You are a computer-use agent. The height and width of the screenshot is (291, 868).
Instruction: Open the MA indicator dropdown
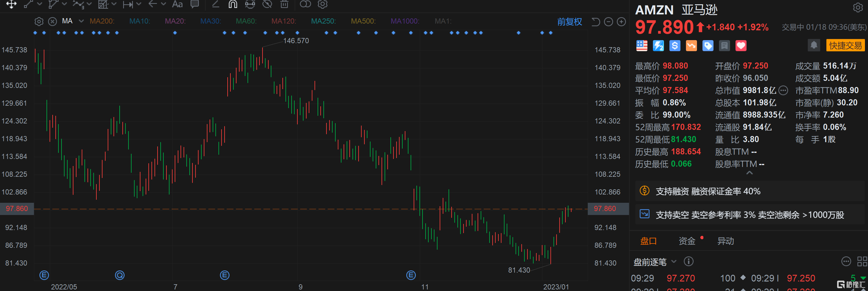81,21
